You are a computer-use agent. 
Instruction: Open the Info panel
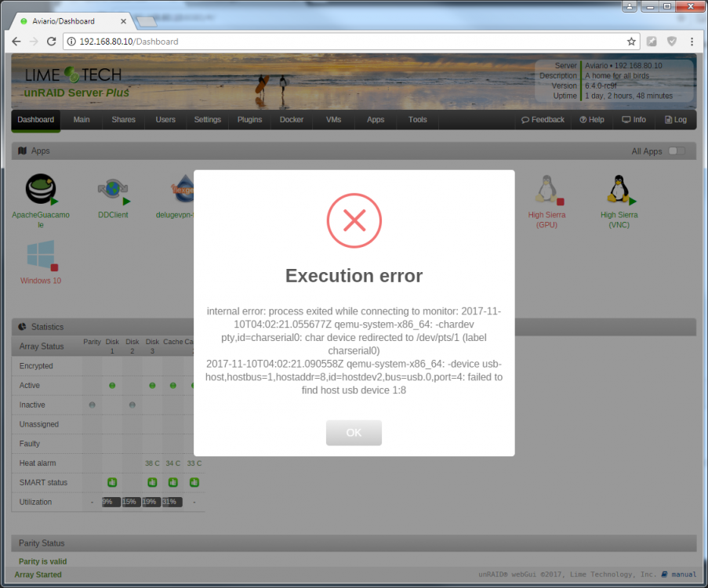click(x=634, y=120)
